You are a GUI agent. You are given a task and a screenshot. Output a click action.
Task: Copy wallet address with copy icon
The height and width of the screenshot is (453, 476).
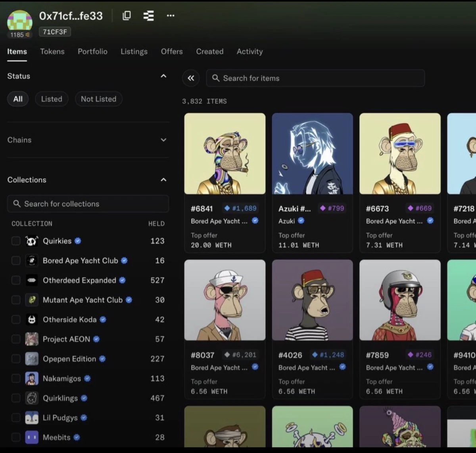point(127,16)
